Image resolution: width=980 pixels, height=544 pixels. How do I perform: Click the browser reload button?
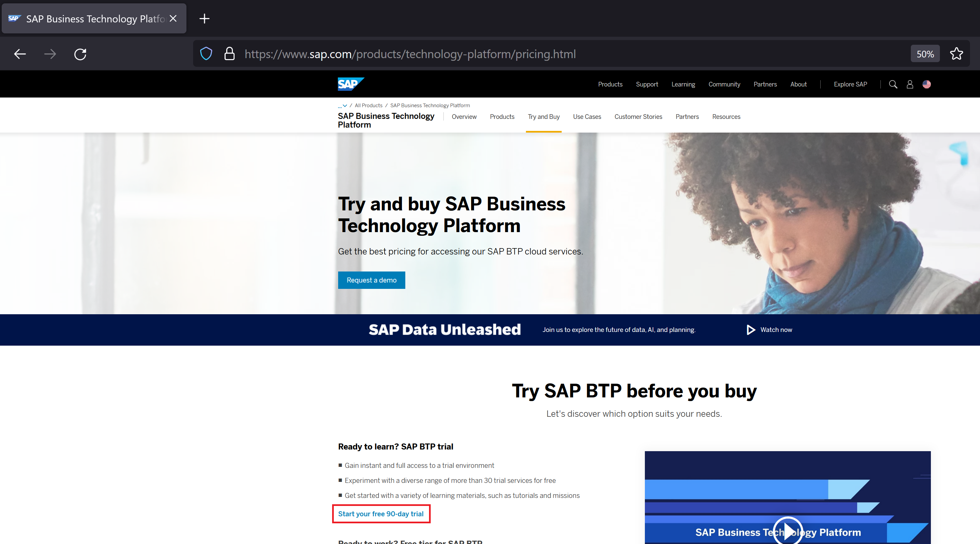80,54
